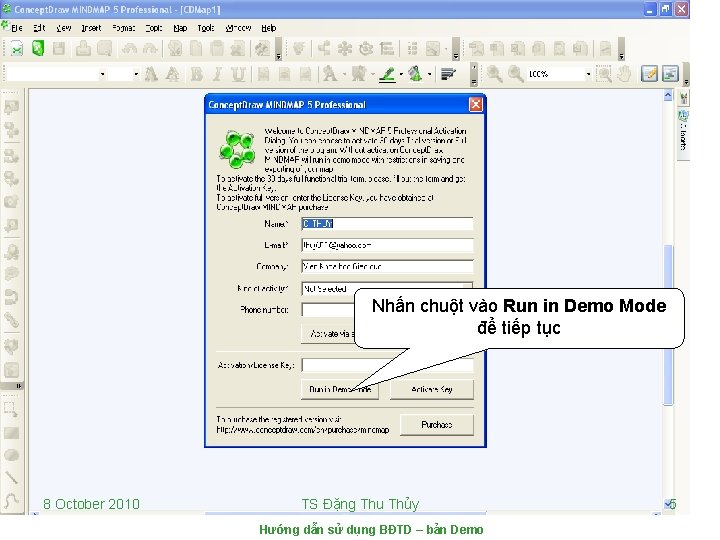Click the Underline U formatting icon
This screenshot has height=540, width=720.
(x=238, y=74)
